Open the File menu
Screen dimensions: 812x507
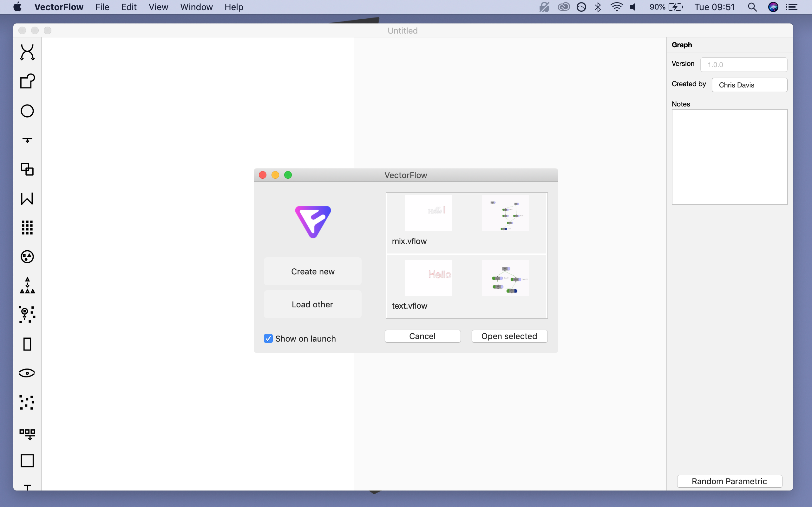102,7
